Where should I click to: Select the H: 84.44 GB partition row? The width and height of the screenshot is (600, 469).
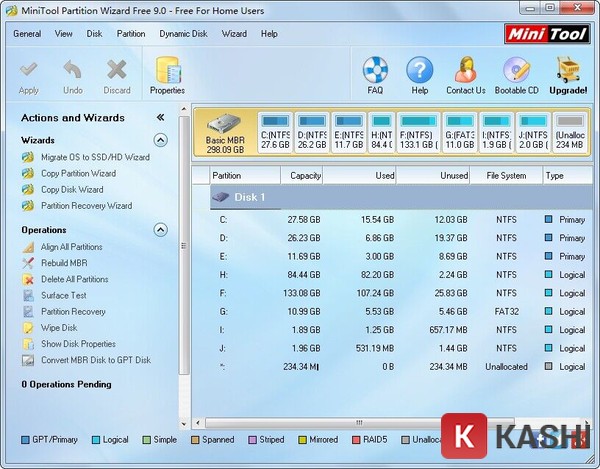(401, 275)
